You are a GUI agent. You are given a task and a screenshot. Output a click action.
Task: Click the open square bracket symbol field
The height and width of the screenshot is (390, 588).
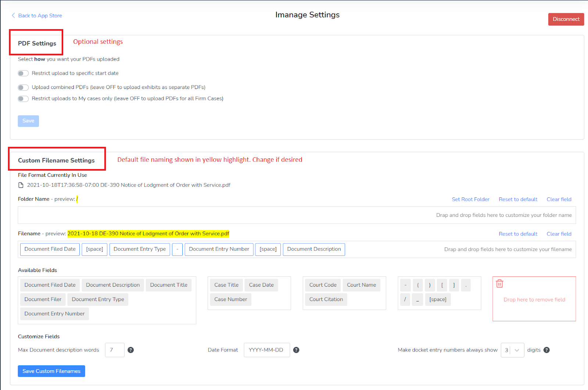point(442,285)
